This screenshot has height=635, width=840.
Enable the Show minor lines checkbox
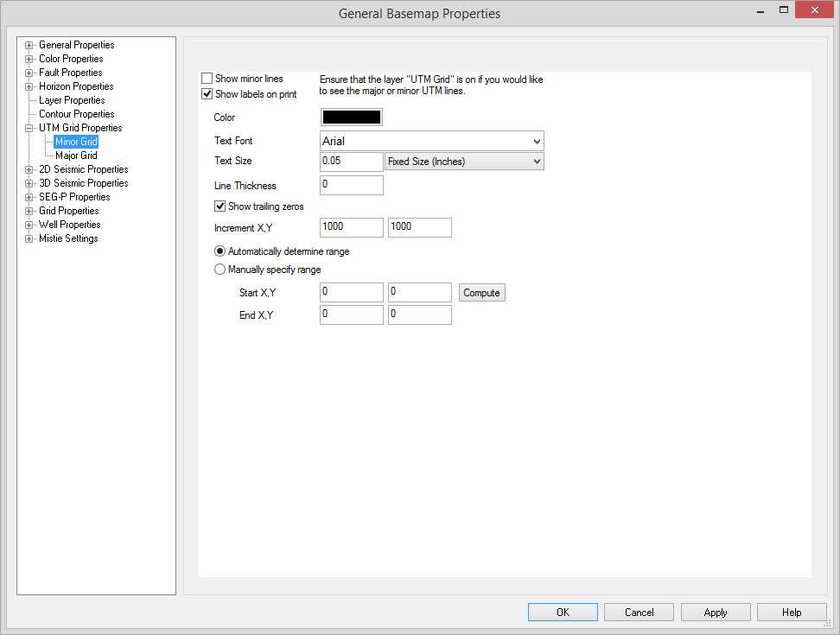pyautogui.click(x=207, y=79)
